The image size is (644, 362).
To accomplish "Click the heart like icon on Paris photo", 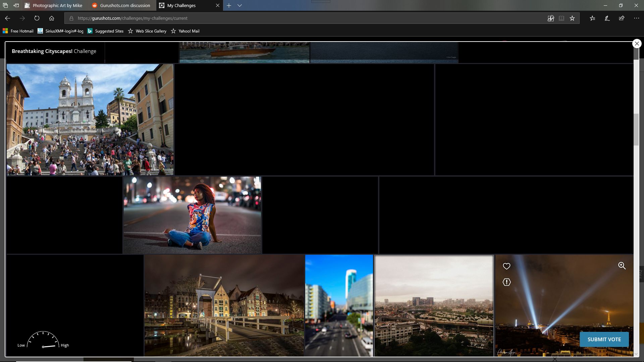I will pyautogui.click(x=506, y=266).
